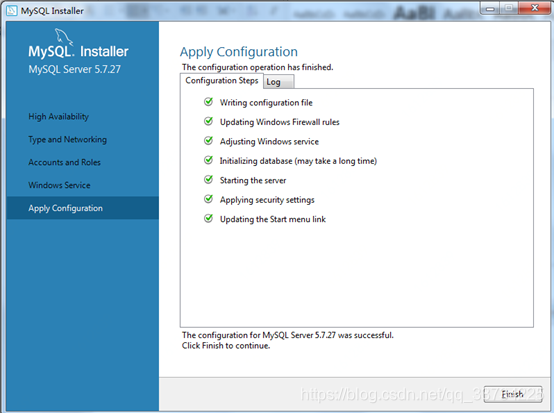Select Accounts and Roles in sidebar

point(65,162)
